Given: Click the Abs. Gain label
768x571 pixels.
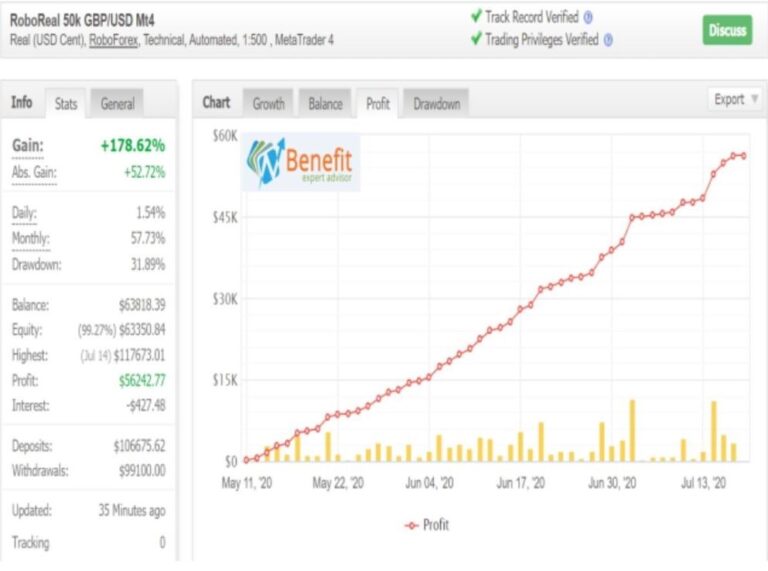Looking at the screenshot, I should [x=34, y=172].
